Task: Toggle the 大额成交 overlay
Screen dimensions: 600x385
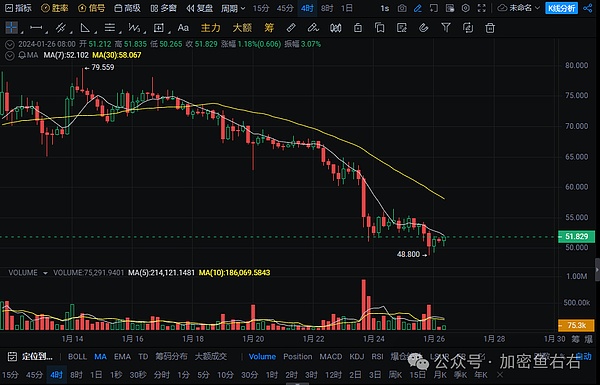Action: [x=211, y=357]
